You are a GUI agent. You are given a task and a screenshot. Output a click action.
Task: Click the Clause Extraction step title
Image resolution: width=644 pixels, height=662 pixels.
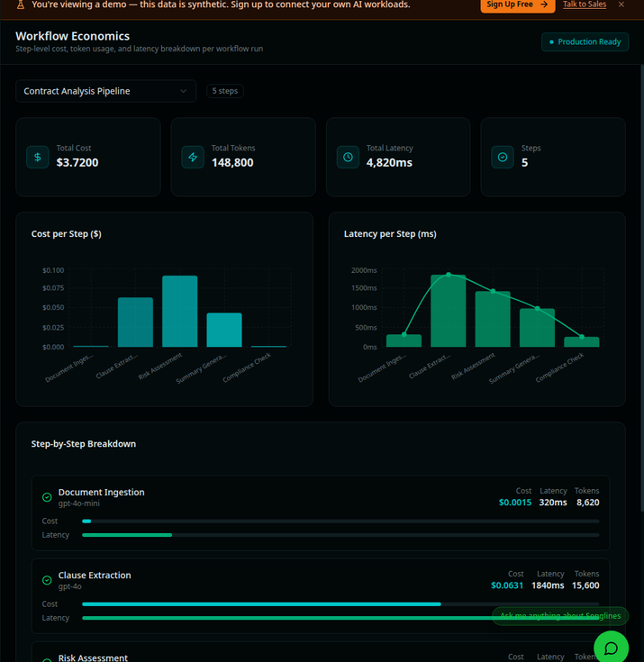click(95, 575)
